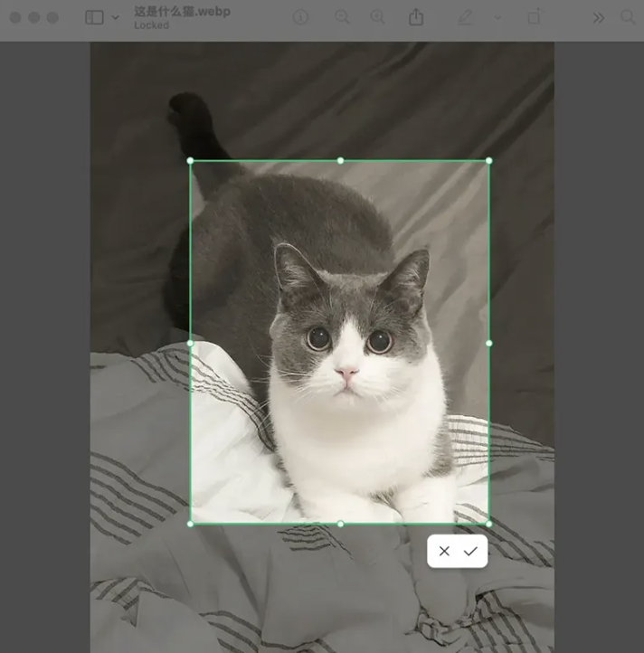Click the top-left crop corner handle
This screenshot has height=653, width=644.
tap(190, 161)
